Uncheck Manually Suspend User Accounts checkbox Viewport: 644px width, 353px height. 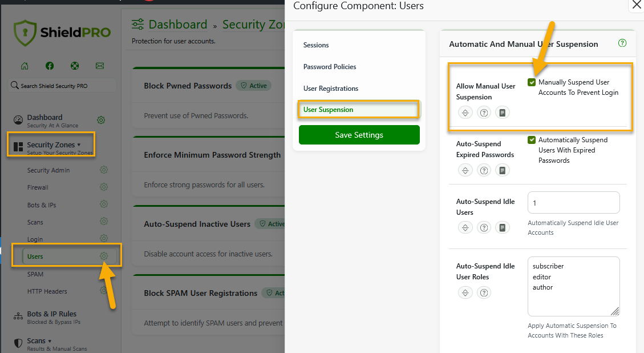click(x=532, y=82)
